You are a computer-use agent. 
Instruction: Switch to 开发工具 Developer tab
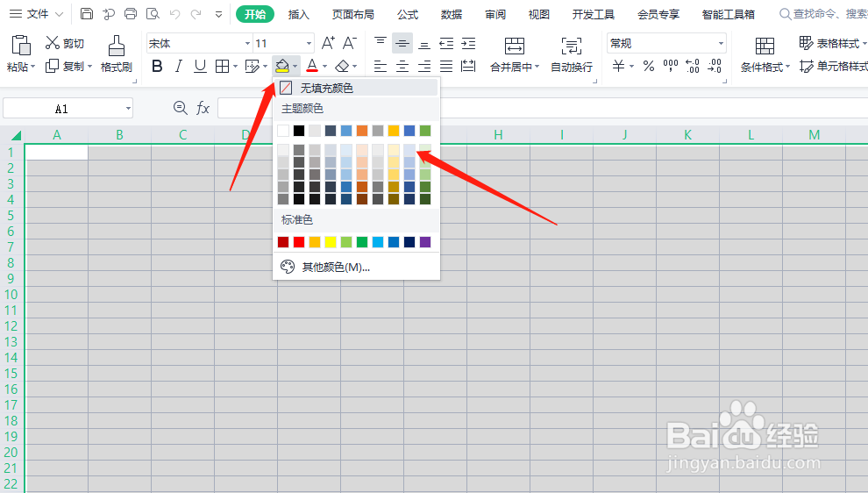click(594, 14)
